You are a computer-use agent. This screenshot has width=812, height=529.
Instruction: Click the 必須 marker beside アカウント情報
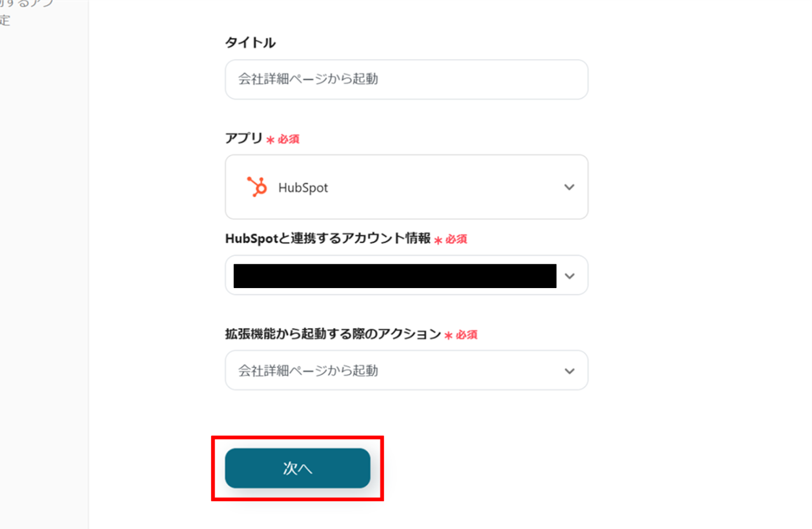[456, 239]
